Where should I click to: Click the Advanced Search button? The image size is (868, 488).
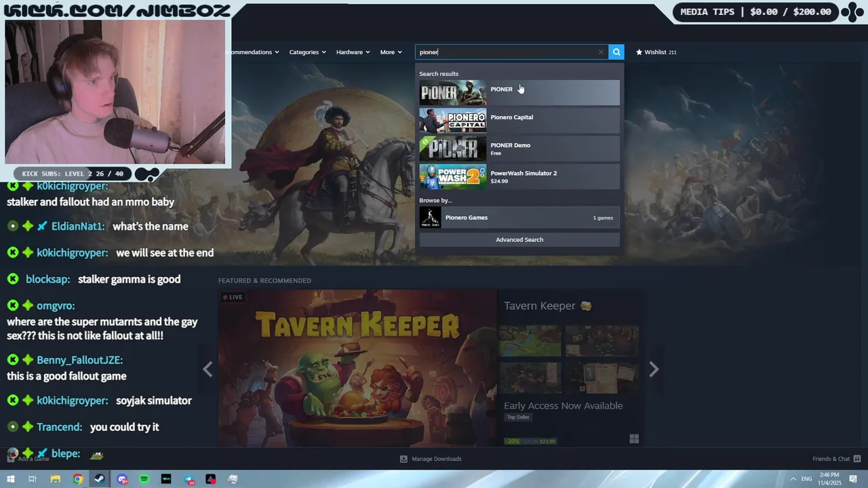click(519, 239)
